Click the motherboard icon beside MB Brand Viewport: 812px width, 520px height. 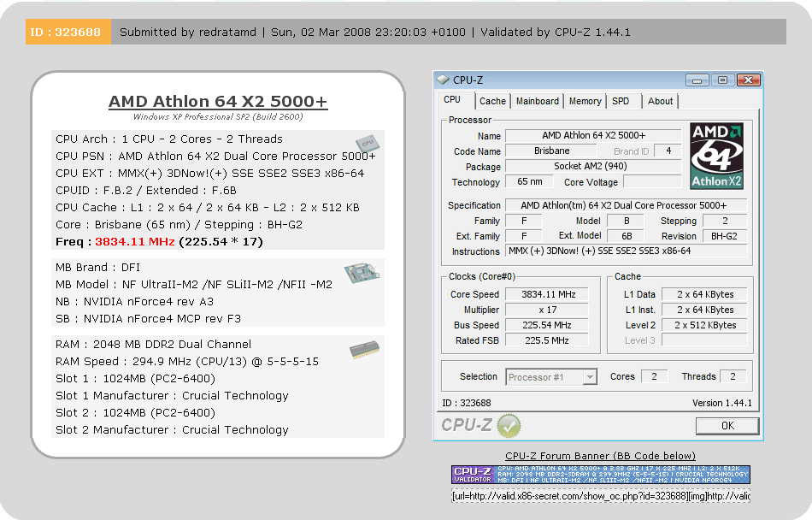click(362, 273)
